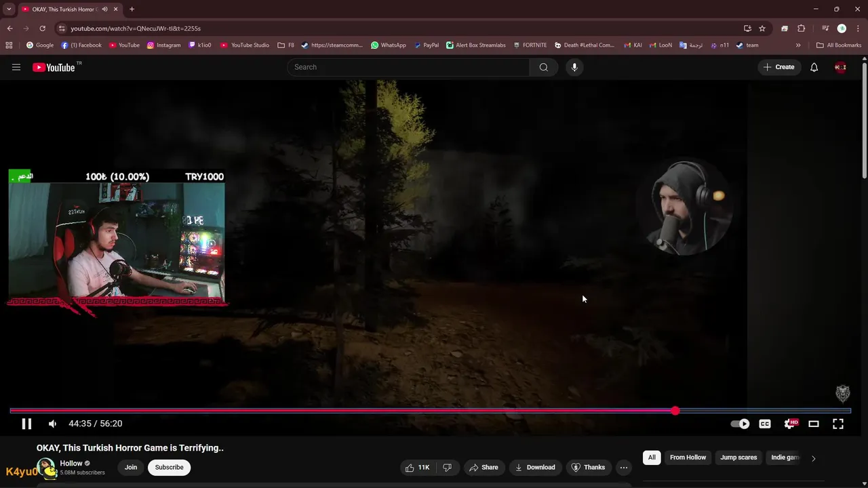Open the account avatar menu
The height and width of the screenshot is (488, 868).
[x=840, y=67]
